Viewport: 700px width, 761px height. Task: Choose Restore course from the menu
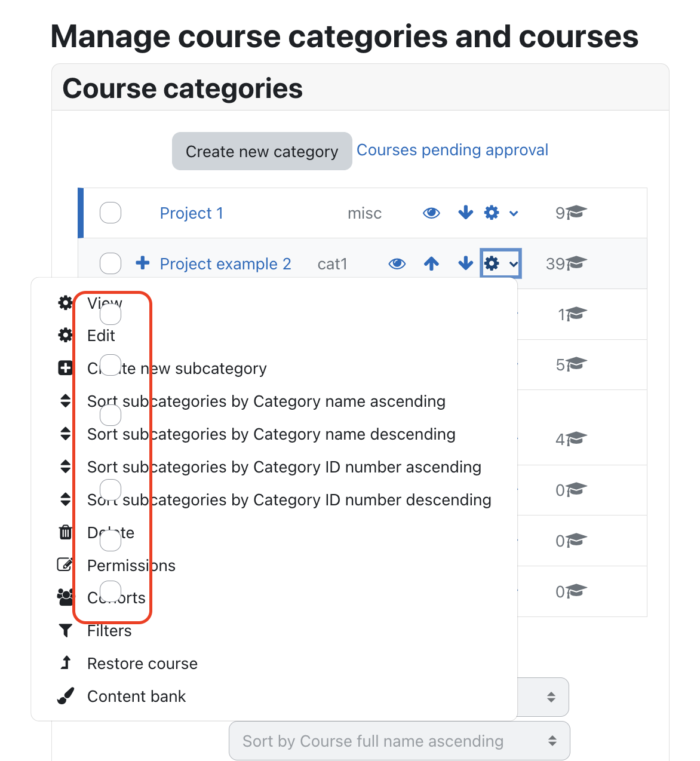pos(142,664)
